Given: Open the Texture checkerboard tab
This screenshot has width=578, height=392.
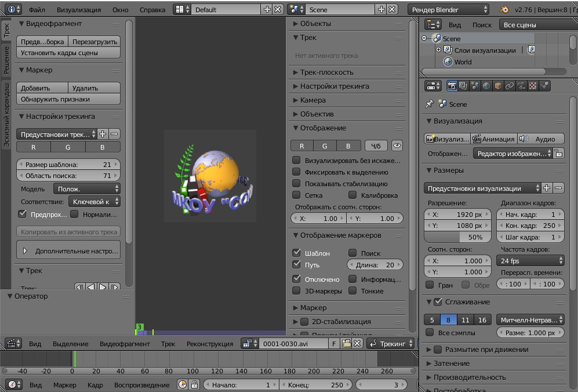Looking at the screenshot, I should pos(533,86).
